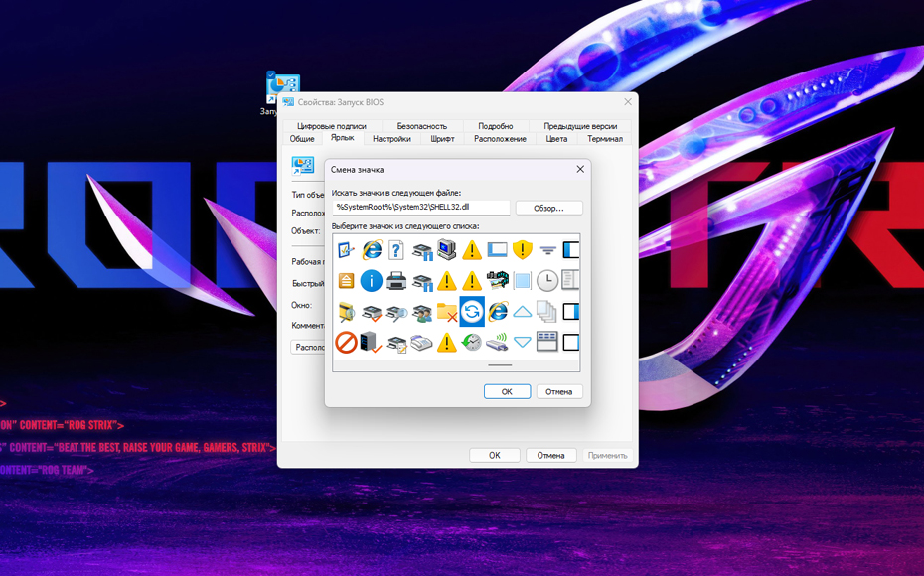
Task: Choose the yellow shield with exclamation icon
Action: 522,250
